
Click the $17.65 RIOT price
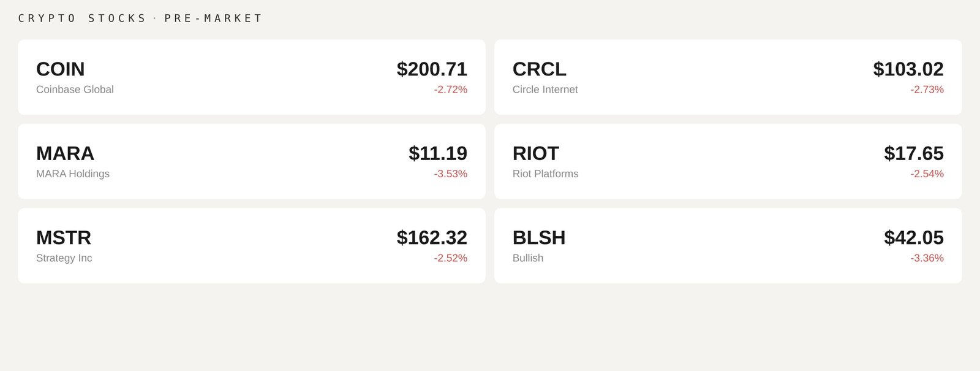pos(914,154)
